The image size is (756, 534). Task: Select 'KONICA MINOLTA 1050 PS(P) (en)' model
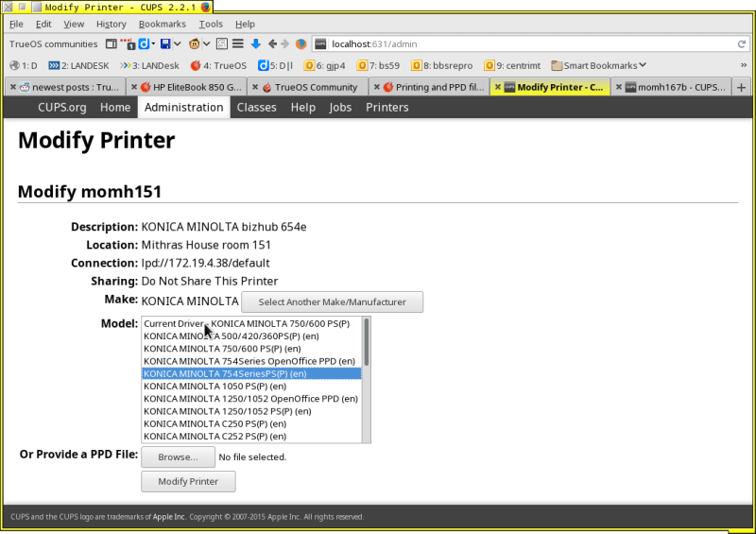click(x=251, y=387)
